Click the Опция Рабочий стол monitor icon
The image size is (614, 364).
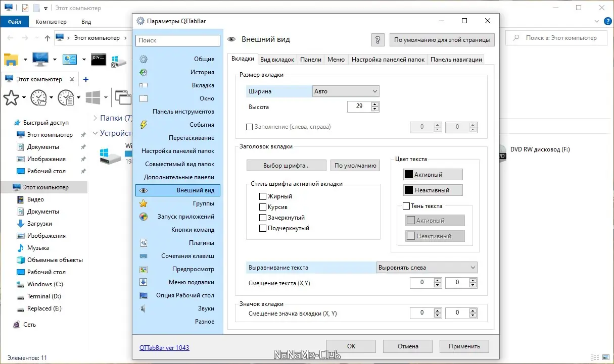(144, 295)
